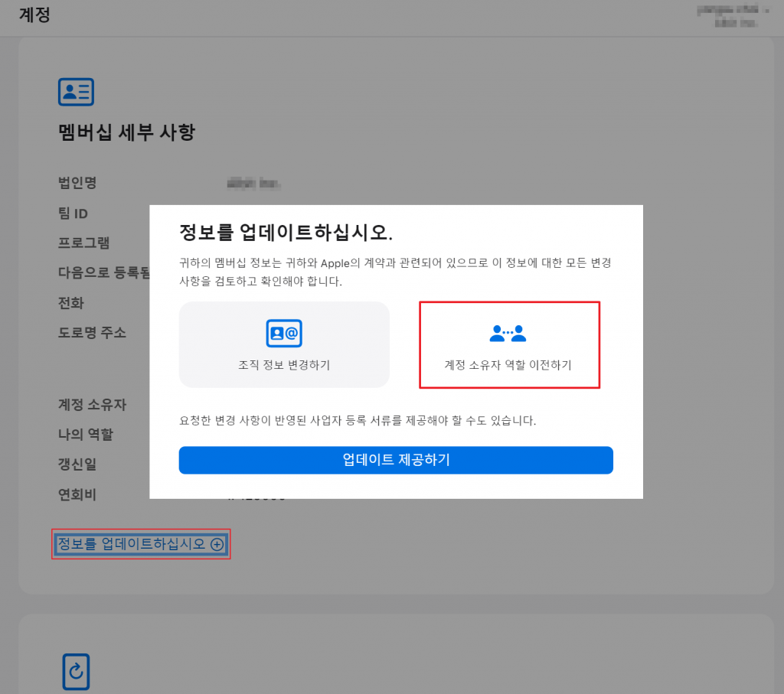Click the 전화 label
The image size is (784, 694).
click(x=71, y=303)
